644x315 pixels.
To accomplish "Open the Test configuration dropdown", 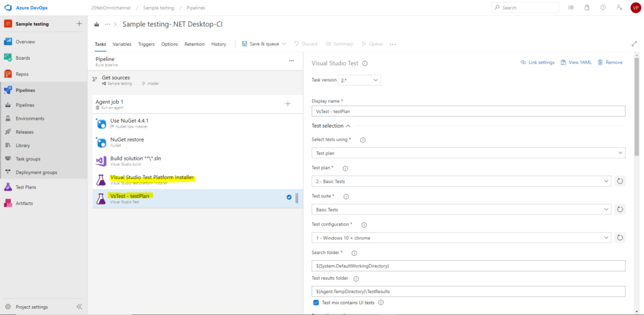I will pos(462,238).
